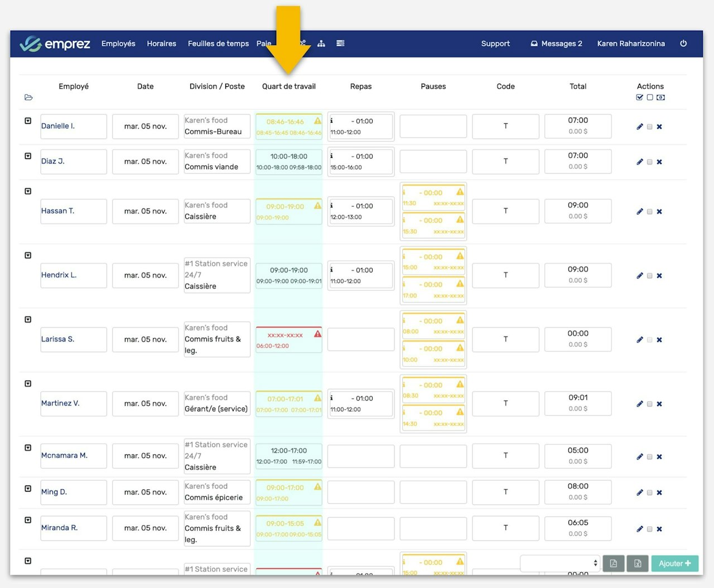Delete Larissa S. row with X icon
The image size is (714, 588).
(x=659, y=339)
